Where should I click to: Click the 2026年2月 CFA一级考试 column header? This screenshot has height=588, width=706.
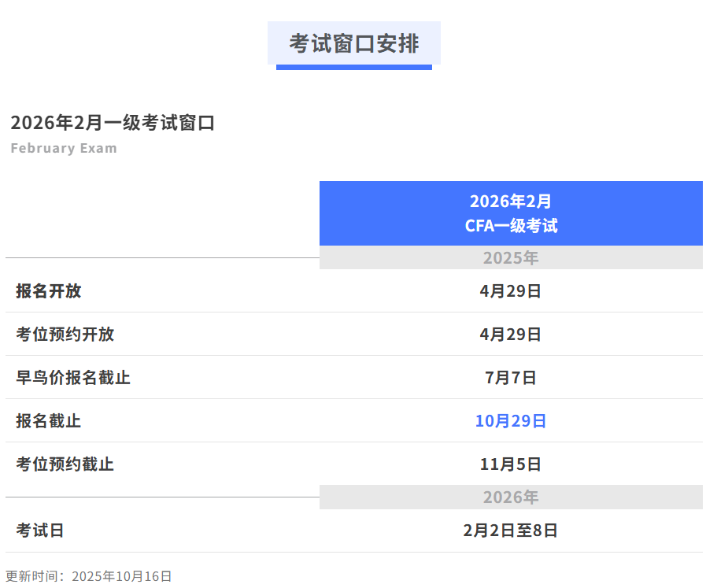510,213
